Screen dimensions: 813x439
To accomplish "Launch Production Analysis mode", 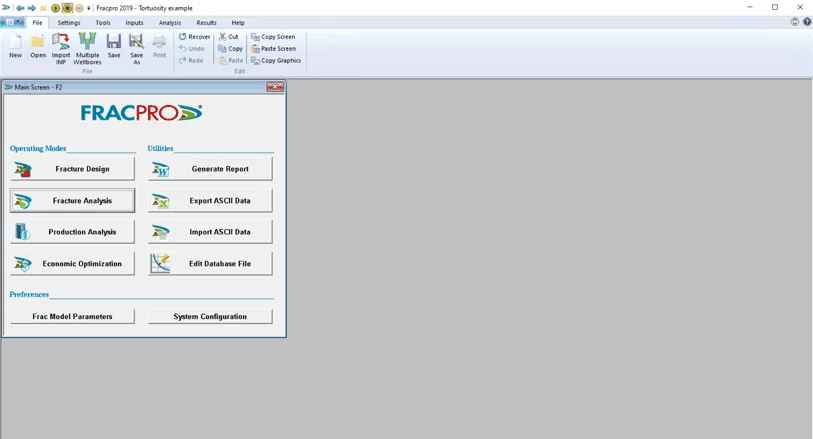I will point(72,232).
